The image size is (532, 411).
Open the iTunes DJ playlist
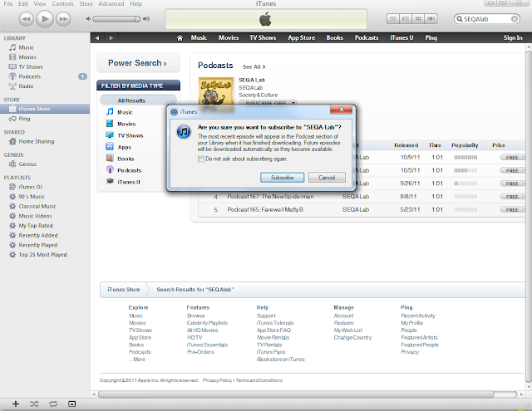(x=30, y=187)
